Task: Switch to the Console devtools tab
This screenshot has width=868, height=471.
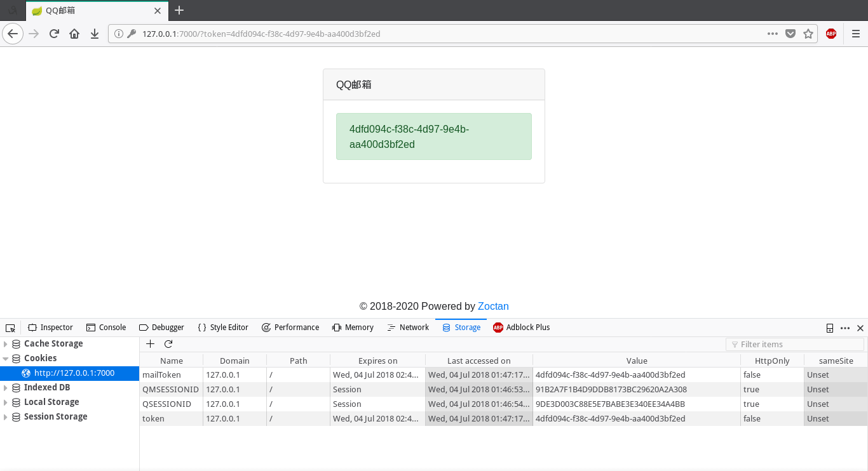Action: (x=106, y=328)
